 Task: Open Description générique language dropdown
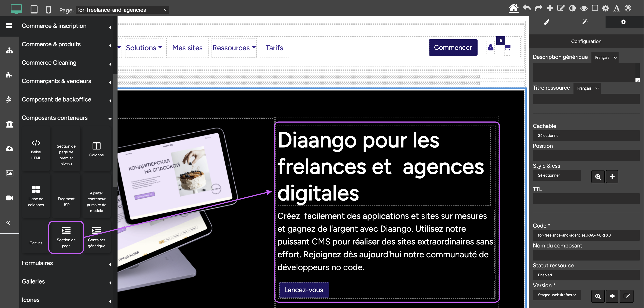pos(605,57)
